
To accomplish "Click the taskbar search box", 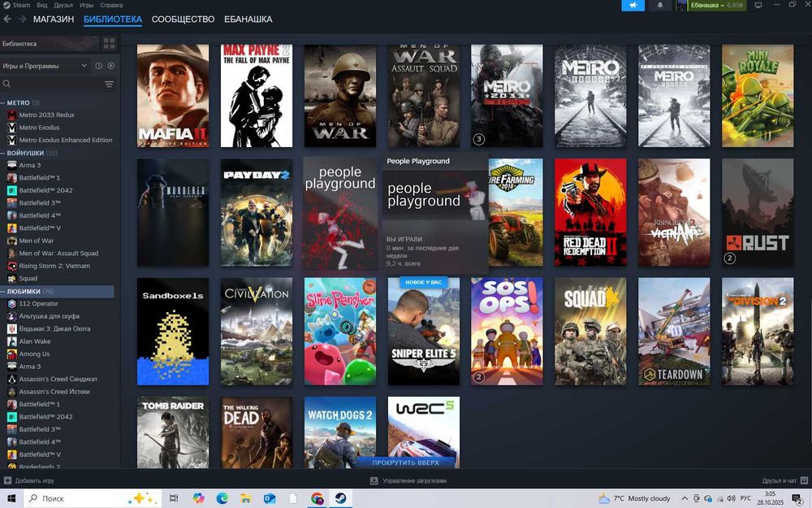I will (x=93, y=498).
